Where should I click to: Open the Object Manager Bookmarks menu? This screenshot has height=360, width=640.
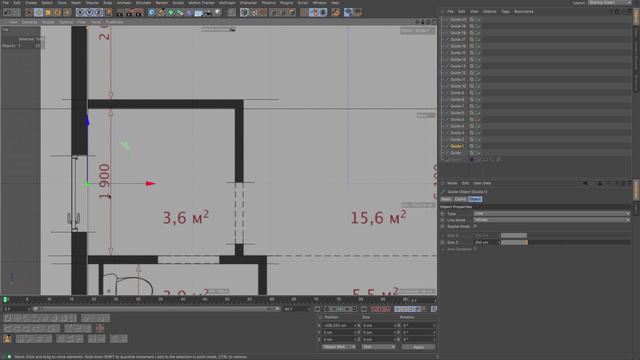(x=524, y=11)
